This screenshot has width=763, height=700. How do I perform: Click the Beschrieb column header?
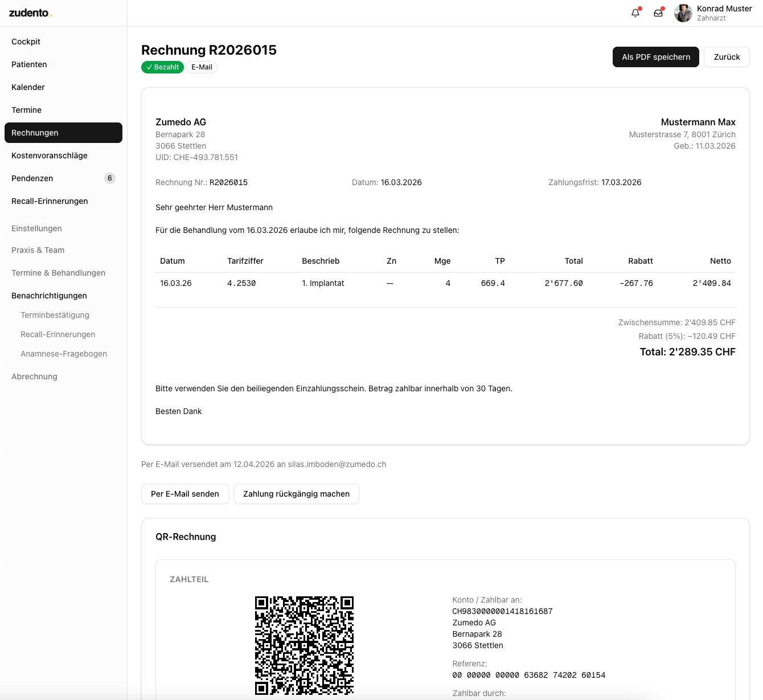click(x=321, y=261)
